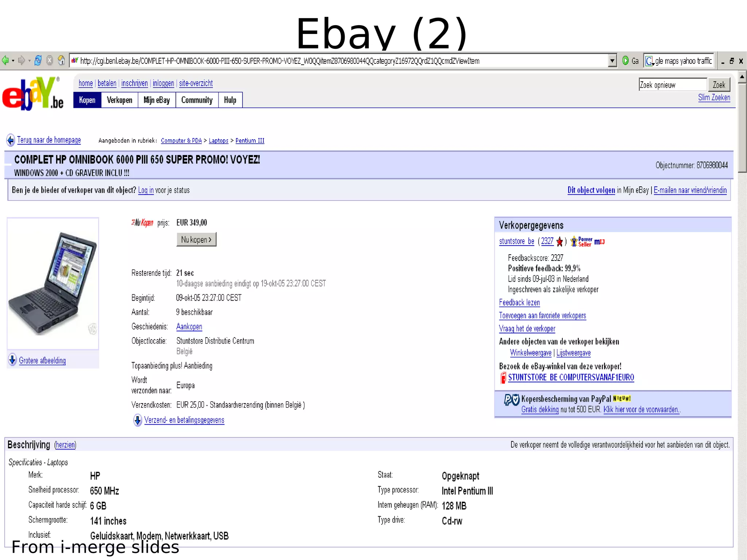Image resolution: width=747 pixels, height=560 pixels.
Task: Click the browser Forward arrow icon
Action: pos(22,61)
